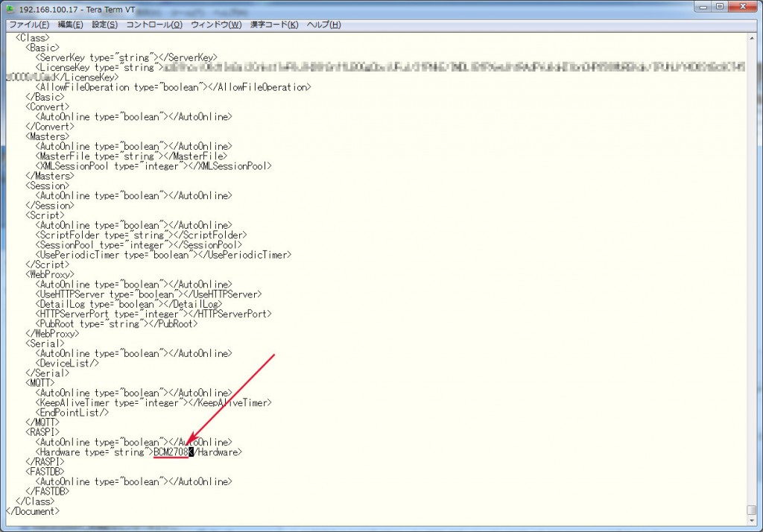Image resolution: width=763 pixels, height=532 pixels.
Task: Click the closing </Masters> tag
Action: coord(50,176)
